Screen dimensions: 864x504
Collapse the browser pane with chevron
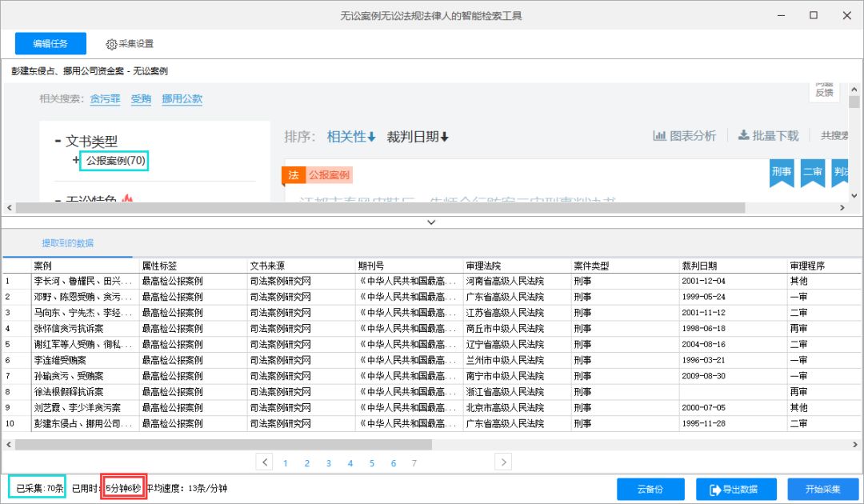click(x=431, y=222)
